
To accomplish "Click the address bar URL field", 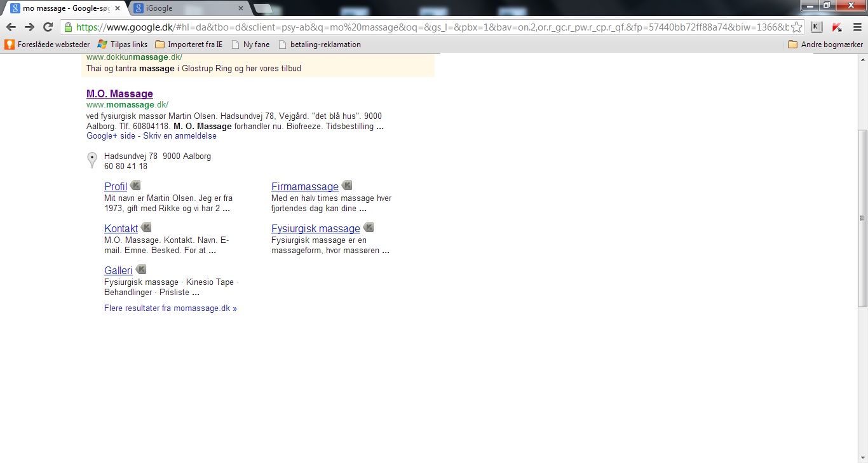I will coord(432,27).
